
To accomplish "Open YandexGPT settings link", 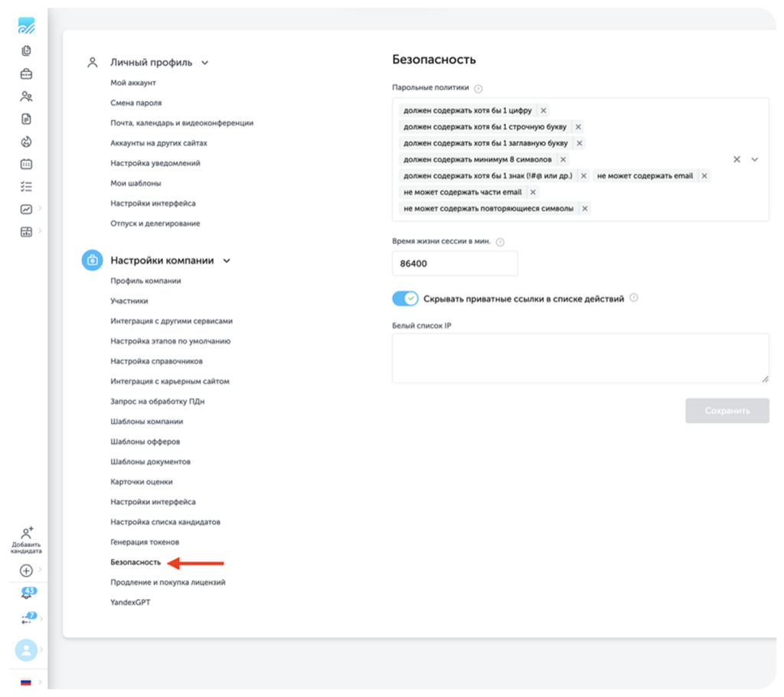I will (130, 602).
